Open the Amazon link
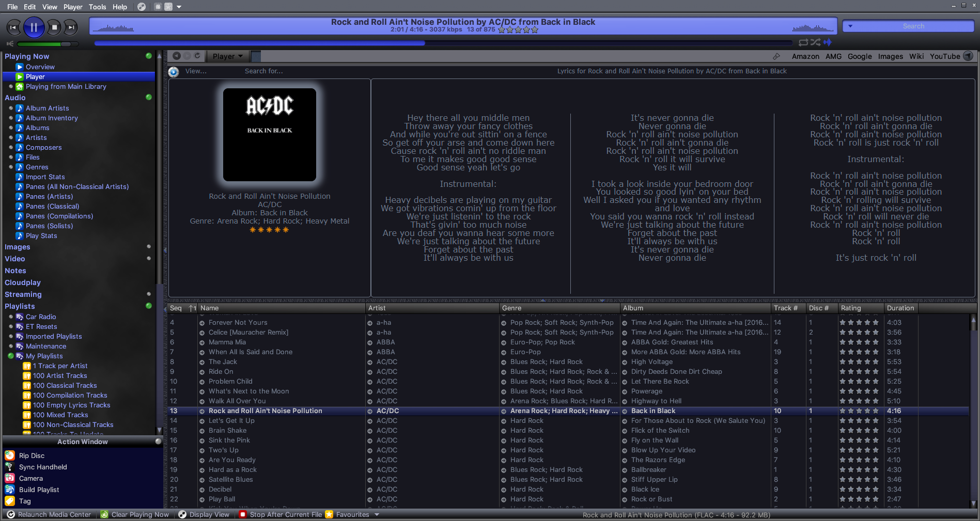This screenshot has width=980, height=521. [x=805, y=56]
